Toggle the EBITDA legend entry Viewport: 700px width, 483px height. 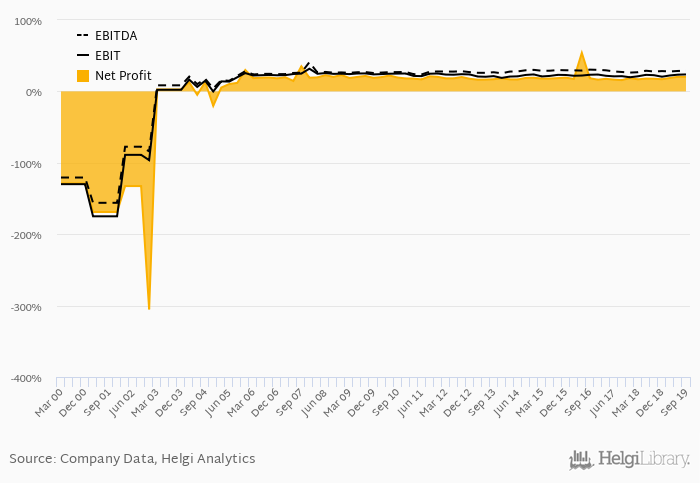pyautogui.click(x=116, y=36)
